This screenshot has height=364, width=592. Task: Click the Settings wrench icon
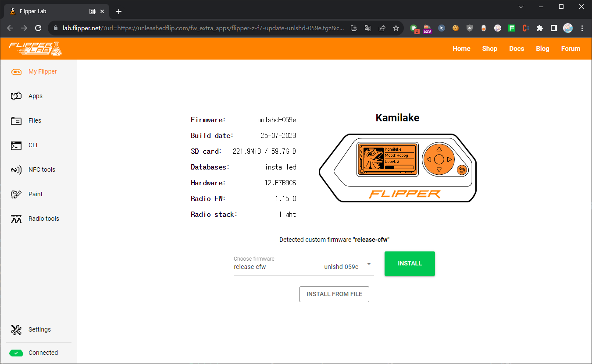tap(16, 329)
